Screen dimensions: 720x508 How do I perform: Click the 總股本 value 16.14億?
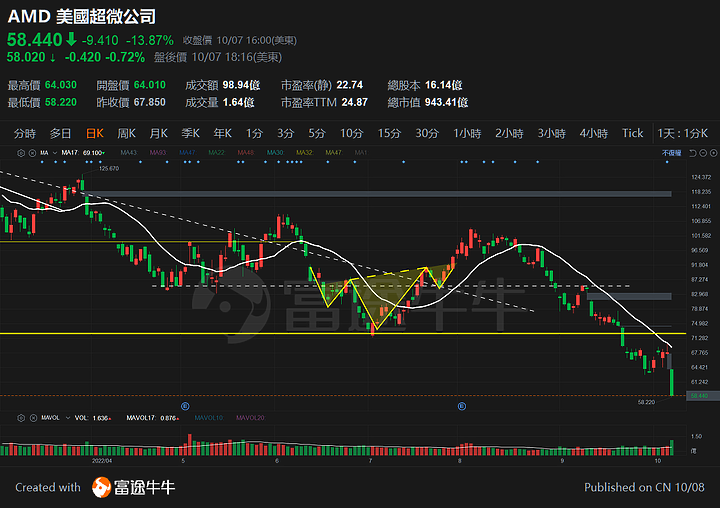pyautogui.click(x=444, y=85)
